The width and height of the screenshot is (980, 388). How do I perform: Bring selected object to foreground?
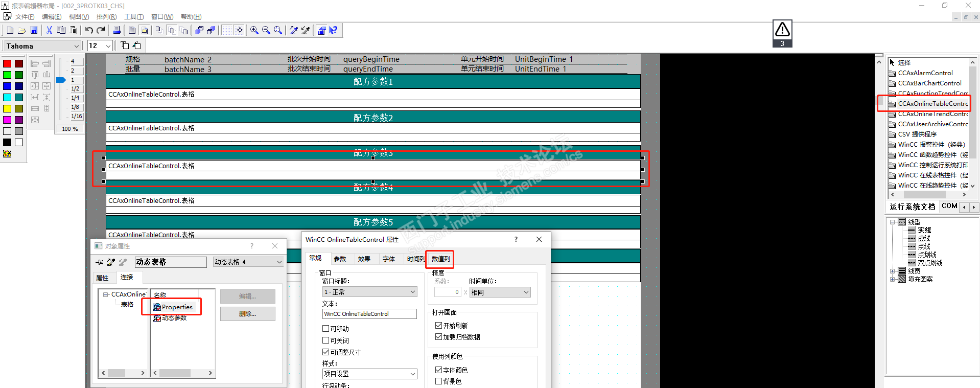[199, 30]
